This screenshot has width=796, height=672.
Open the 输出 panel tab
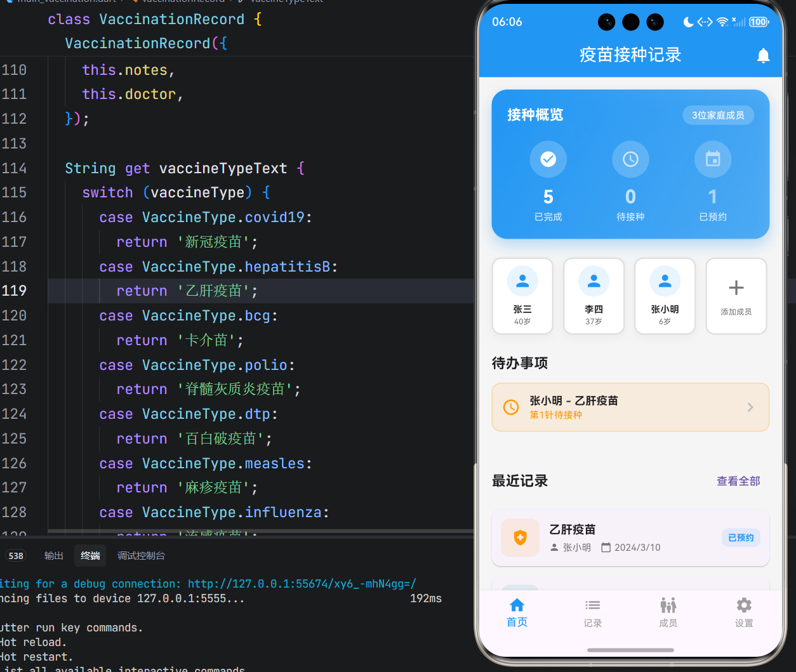[x=54, y=555]
